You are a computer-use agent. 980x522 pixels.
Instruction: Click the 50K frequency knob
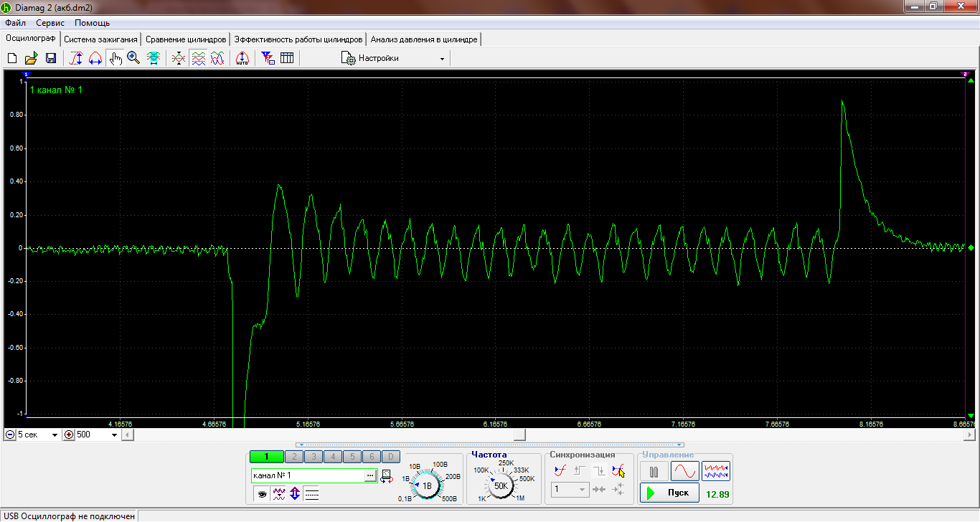pos(501,485)
